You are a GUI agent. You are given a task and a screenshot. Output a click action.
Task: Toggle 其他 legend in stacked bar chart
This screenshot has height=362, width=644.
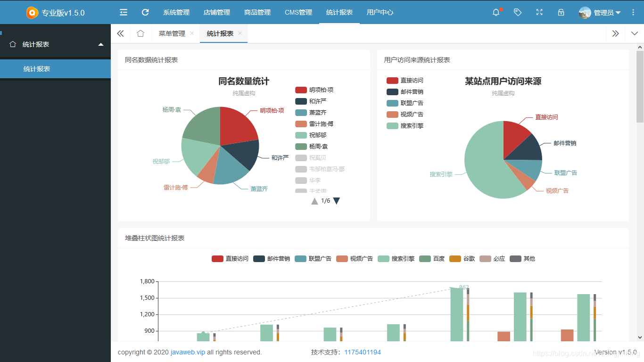pos(522,259)
